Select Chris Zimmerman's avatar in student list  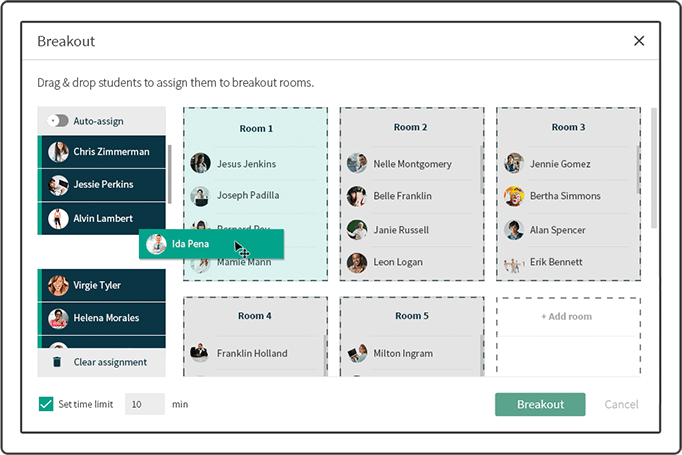click(x=58, y=152)
